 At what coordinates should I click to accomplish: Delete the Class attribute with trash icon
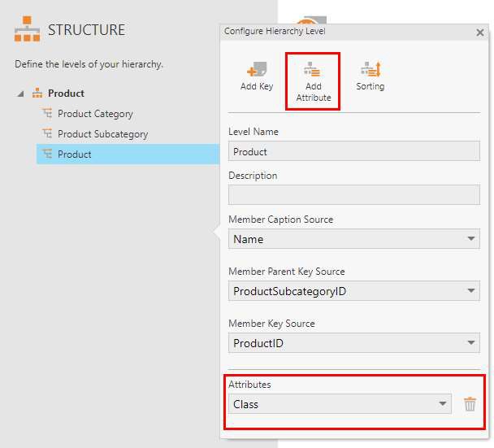point(470,404)
